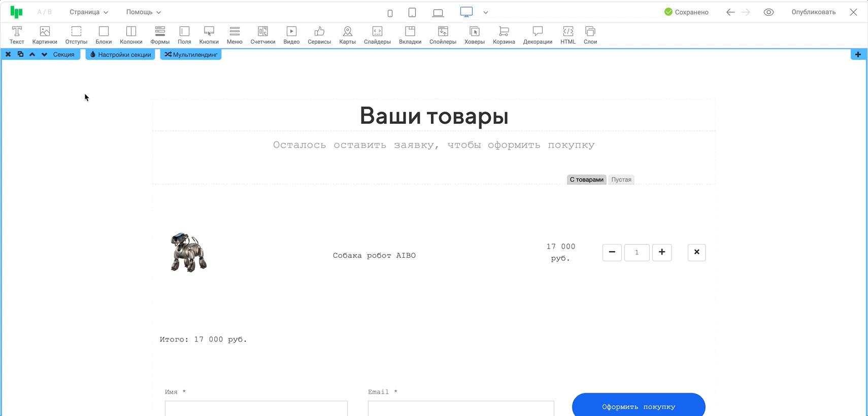Viewport: 868px width, 416px height.
Task: Select the Колонки tool
Action: point(131,35)
